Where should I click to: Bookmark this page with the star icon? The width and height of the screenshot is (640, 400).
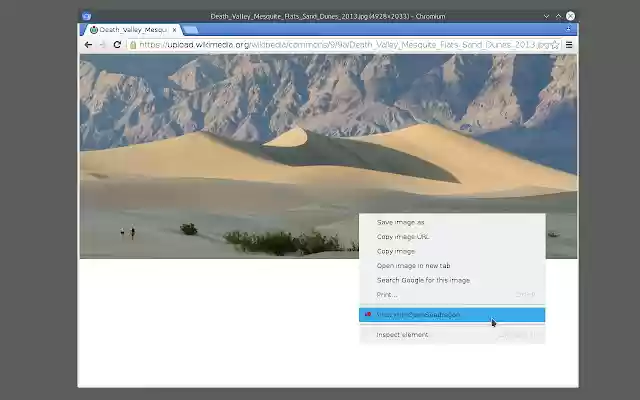[555, 45]
